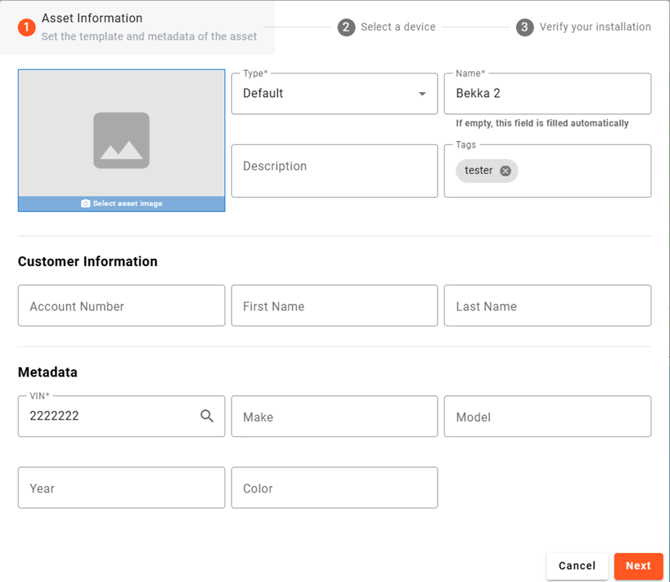670x582 pixels.
Task: Click the Select asset image camera bar
Action: click(121, 204)
